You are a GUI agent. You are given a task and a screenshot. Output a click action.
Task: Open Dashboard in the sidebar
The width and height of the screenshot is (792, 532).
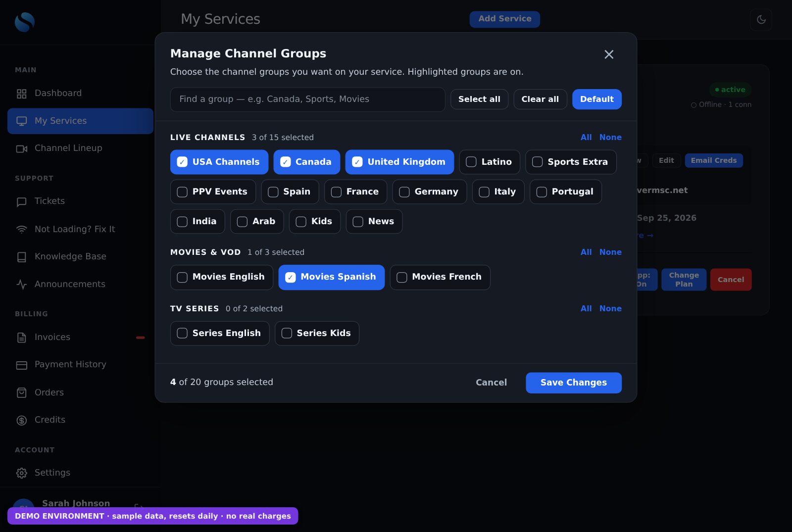[80, 94]
